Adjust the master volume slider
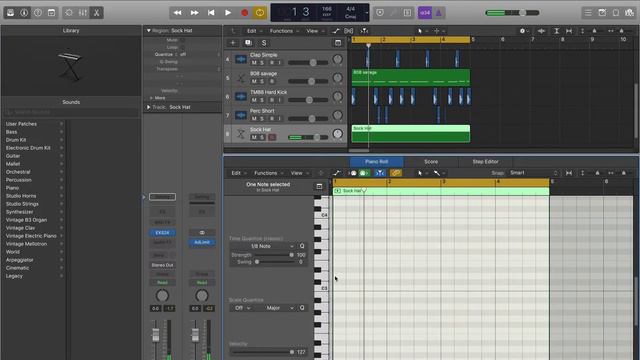 click(513, 13)
